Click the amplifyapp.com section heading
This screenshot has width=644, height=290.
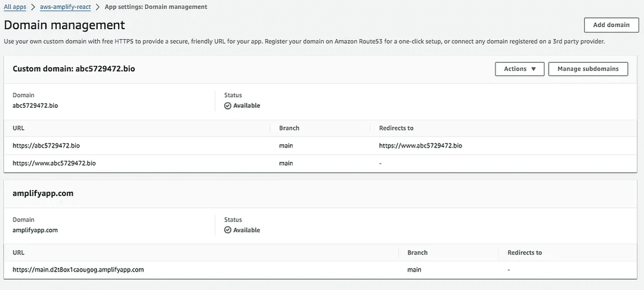pyautogui.click(x=43, y=193)
